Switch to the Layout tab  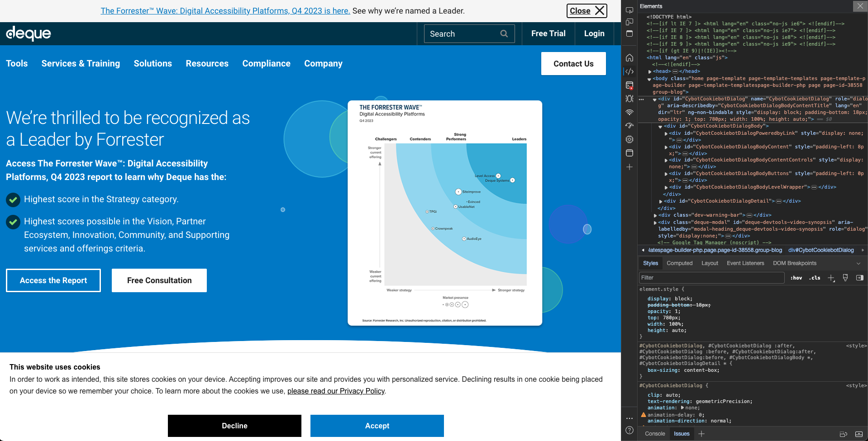[710, 263]
